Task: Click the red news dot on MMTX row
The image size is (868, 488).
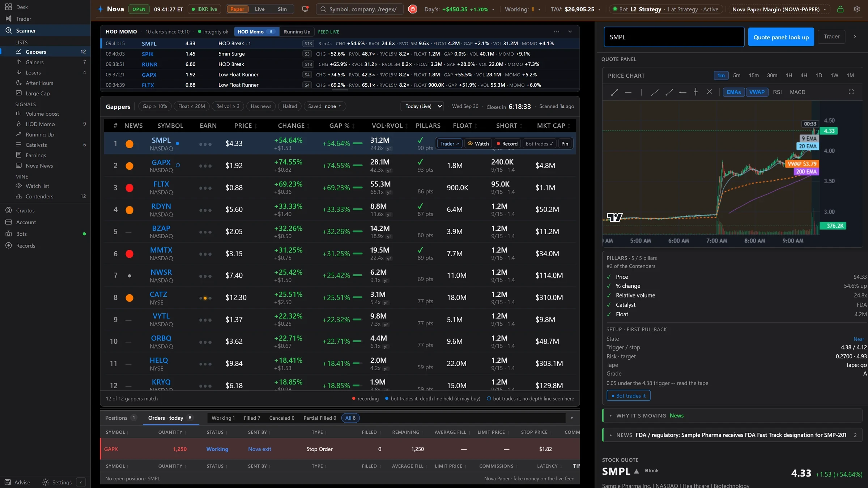Action: click(129, 254)
